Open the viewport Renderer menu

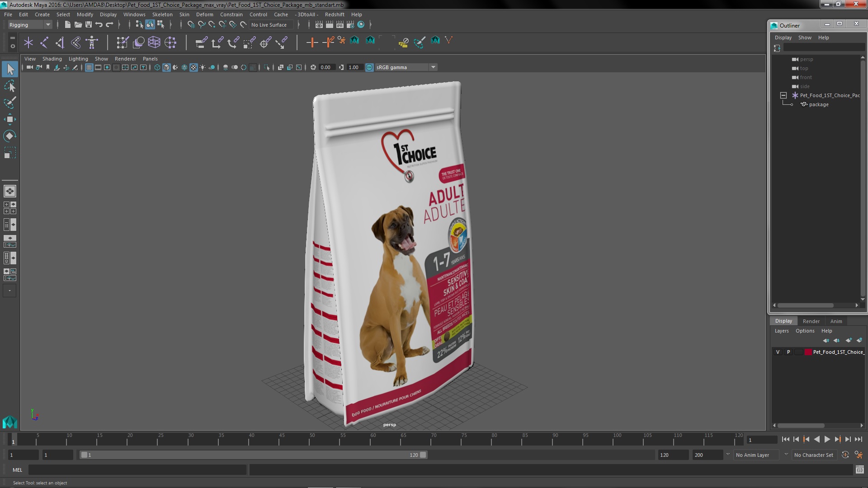click(125, 59)
